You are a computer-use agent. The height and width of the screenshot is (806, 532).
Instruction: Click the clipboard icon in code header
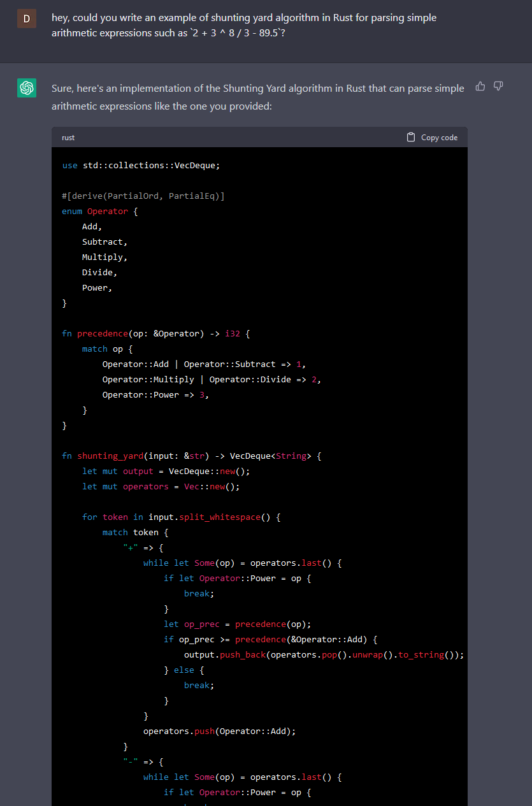coord(411,137)
